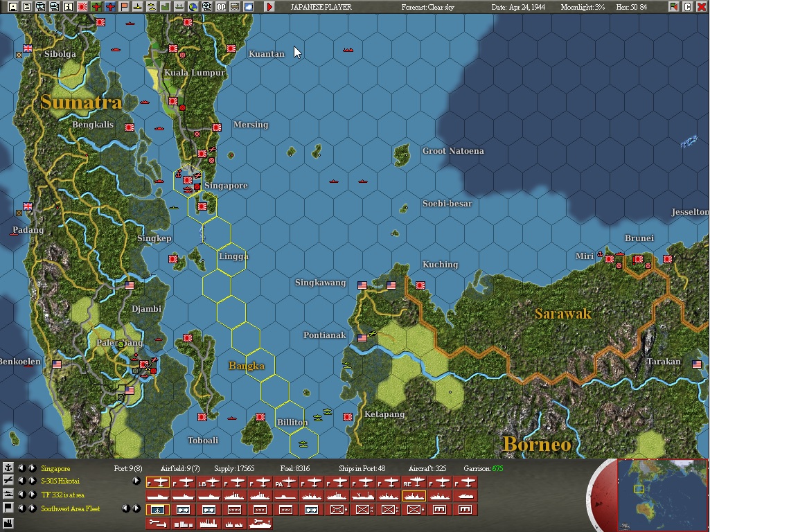The height and width of the screenshot is (532, 798).
Task: Select the highlighted first fighter air unit
Action: (x=158, y=482)
